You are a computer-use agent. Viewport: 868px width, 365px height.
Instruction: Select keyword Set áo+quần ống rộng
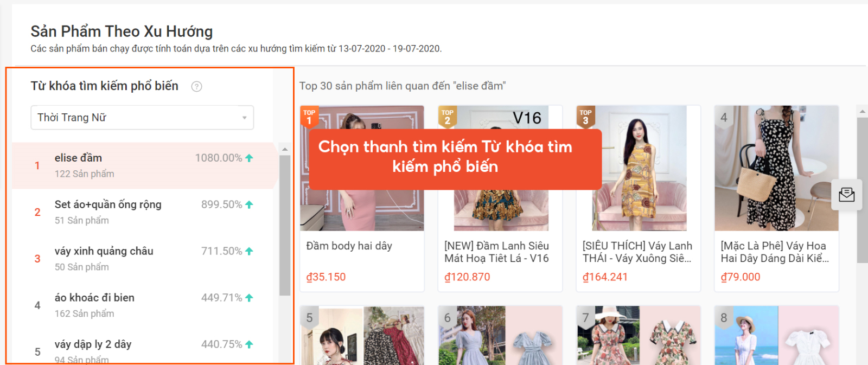108,204
